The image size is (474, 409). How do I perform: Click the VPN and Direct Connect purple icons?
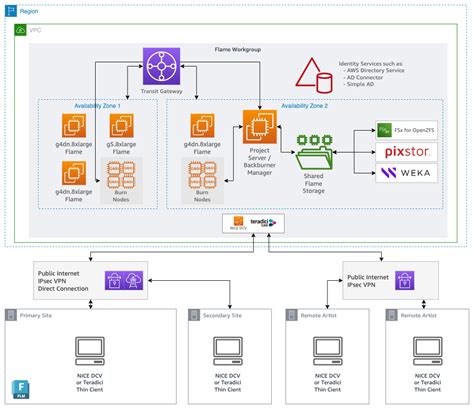point(124,280)
